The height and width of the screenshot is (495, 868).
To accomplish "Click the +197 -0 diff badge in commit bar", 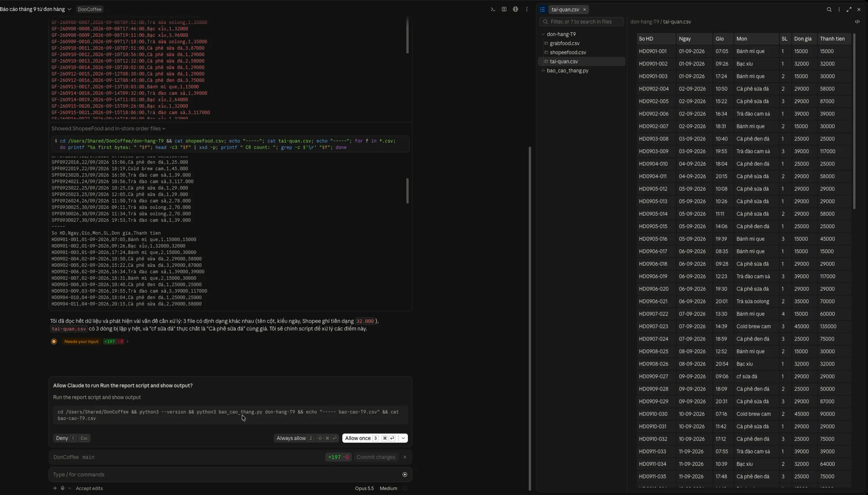I will (x=338, y=457).
